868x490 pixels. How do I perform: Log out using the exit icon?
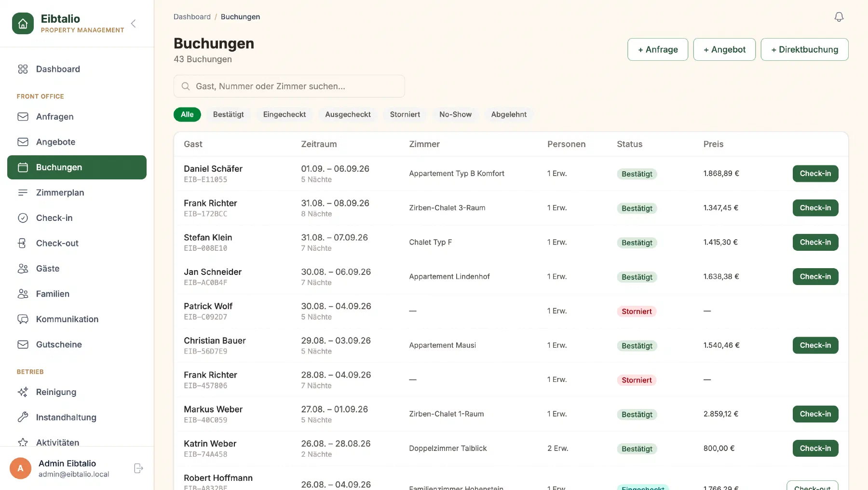coord(138,468)
